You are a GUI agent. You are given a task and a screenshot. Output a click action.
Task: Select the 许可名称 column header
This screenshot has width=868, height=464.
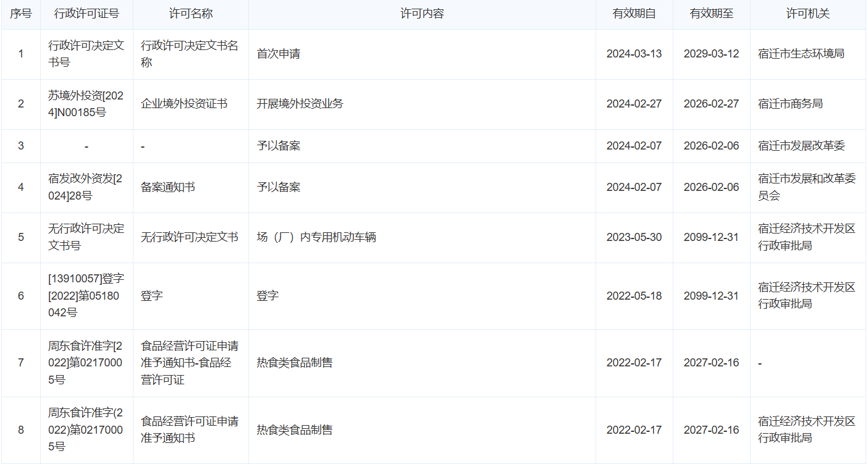pyautogui.click(x=190, y=14)
